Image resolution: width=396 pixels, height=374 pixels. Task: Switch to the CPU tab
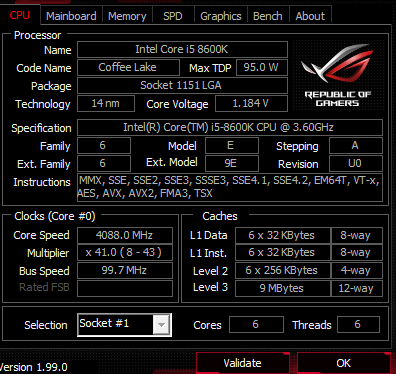click(20, 15)
